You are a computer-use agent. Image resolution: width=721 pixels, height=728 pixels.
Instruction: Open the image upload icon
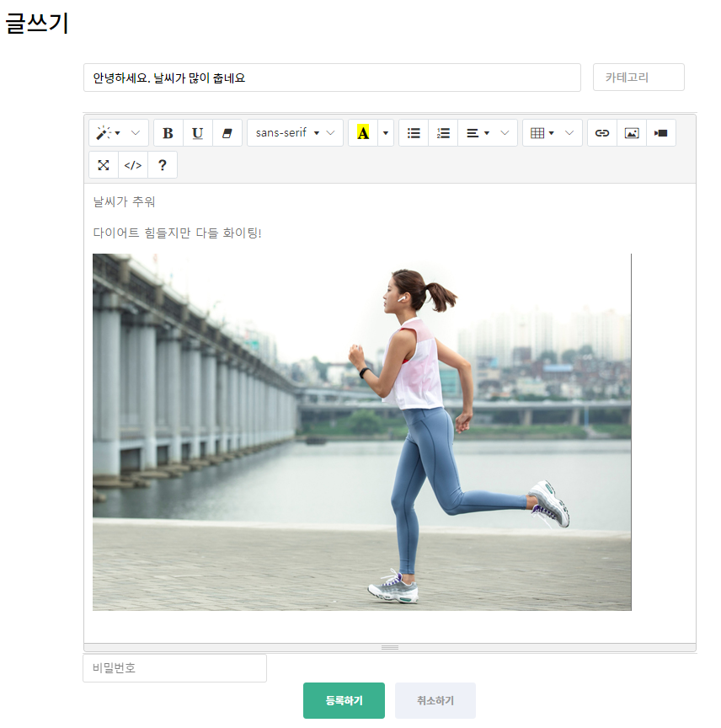pyautogui.click(x=631, y=132)
